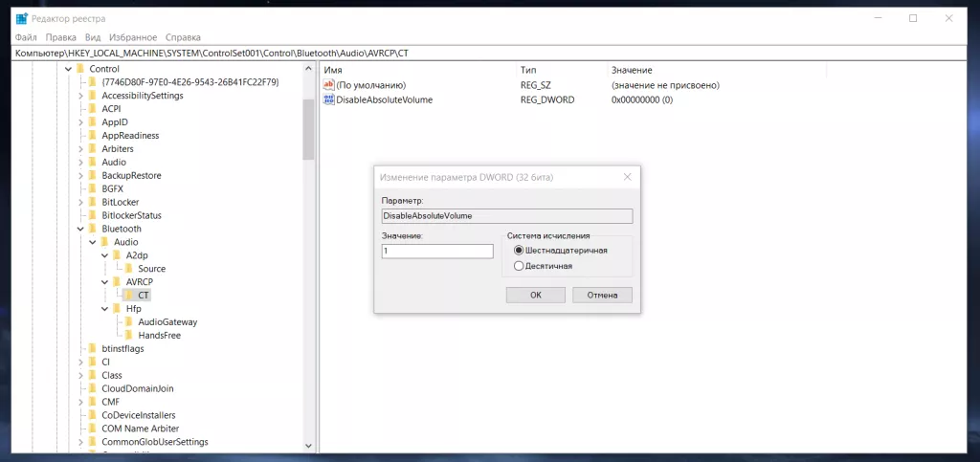Click the BackupRestore folder icon
Viewport: 980px width, 462px height.
93,175
